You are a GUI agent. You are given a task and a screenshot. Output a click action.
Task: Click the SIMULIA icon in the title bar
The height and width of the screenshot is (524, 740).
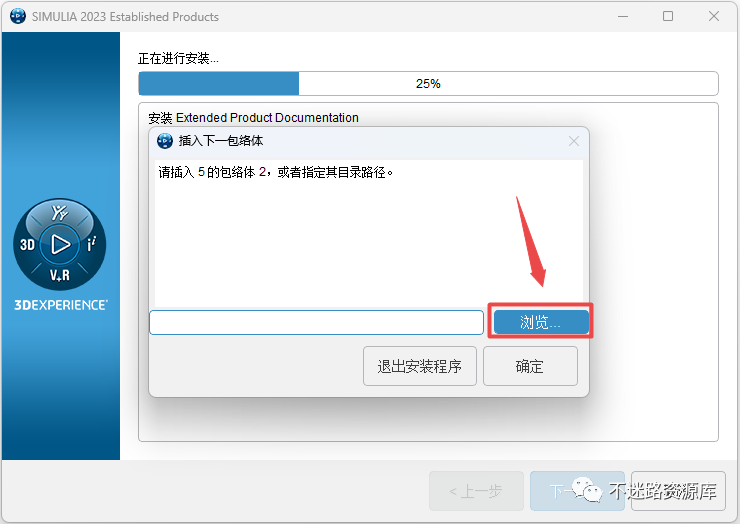click(18, 17)
